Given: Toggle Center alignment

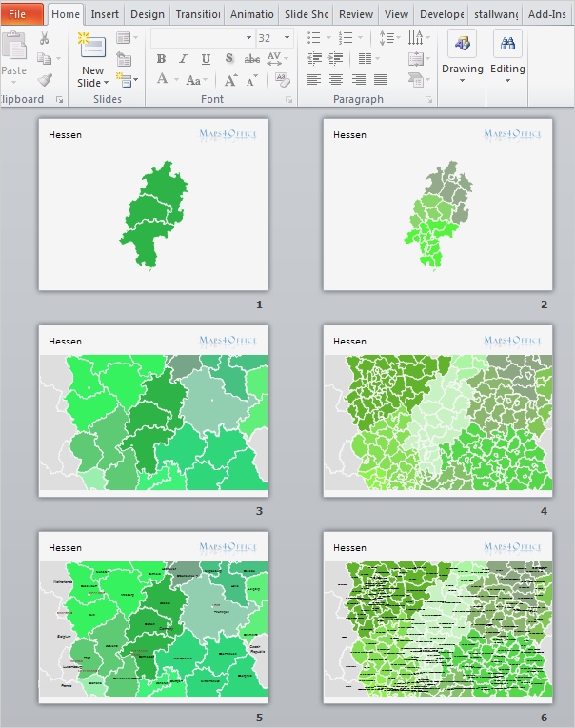Looking at the screenshot, I should coord(336,79).
